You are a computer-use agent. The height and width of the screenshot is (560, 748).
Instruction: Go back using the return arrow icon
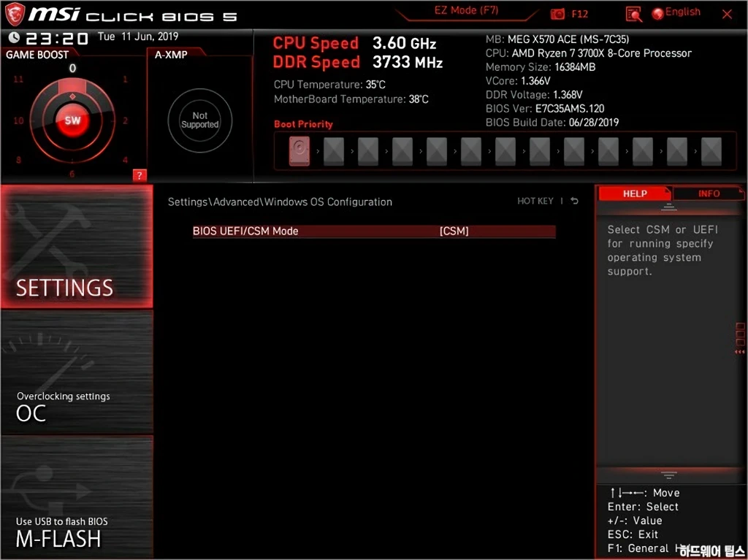[575, 201]
